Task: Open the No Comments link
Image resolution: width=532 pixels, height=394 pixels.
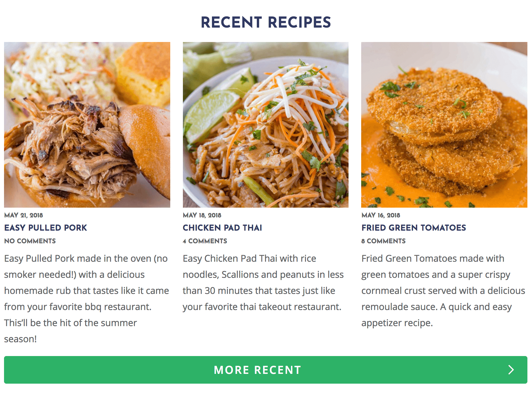Action: 30,241
